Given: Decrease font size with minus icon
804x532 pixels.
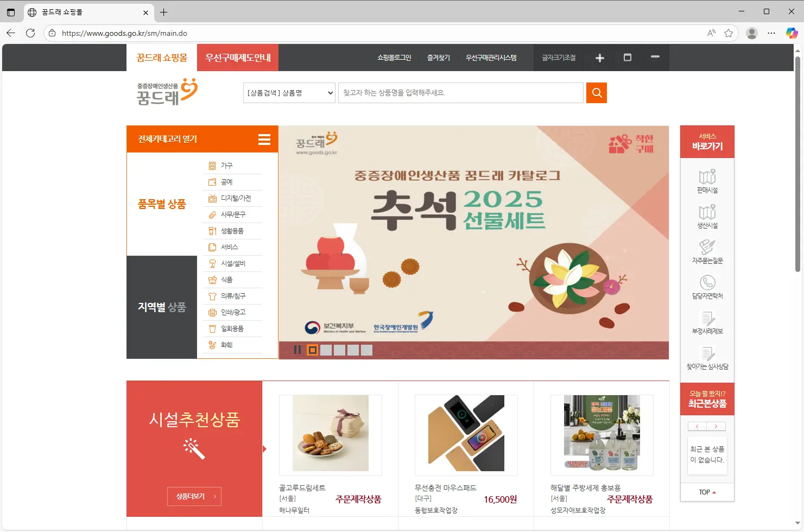Looking at the screenshot, I should point(655,57).
